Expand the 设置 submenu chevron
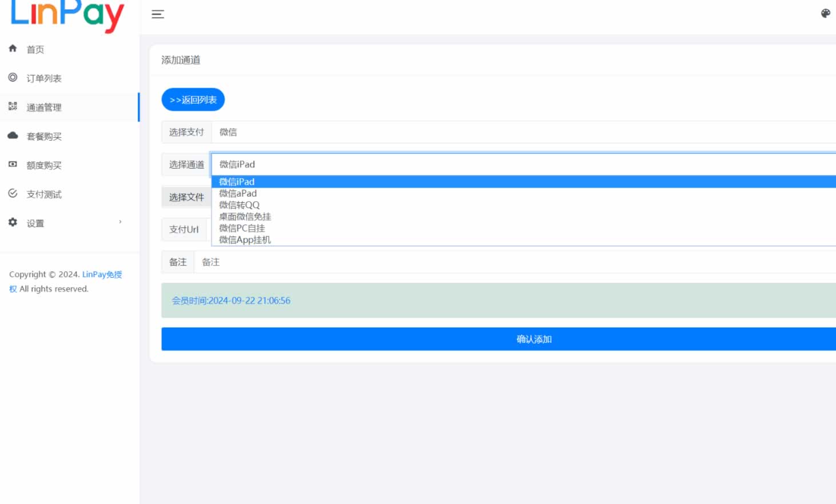 (120, 222)
